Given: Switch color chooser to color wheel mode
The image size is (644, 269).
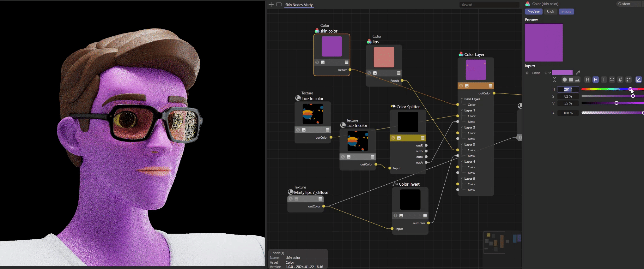Looking at the screenshot, I should tap(564, 80).
